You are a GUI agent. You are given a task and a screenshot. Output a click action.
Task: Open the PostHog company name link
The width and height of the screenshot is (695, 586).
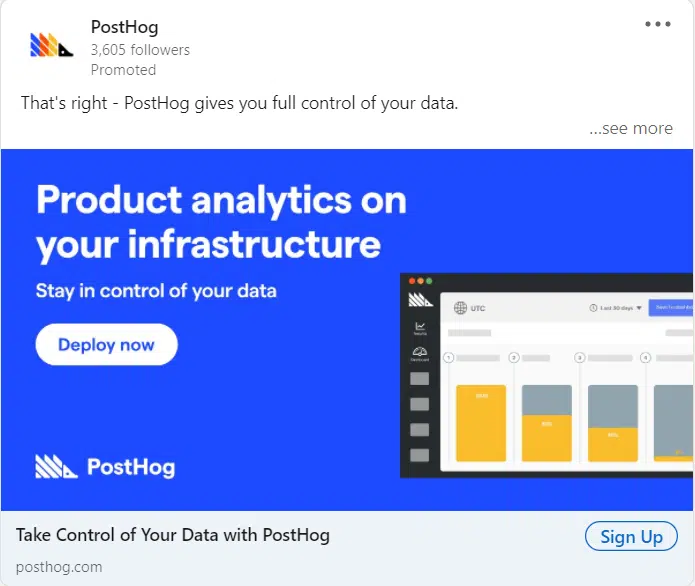click(x=125, y=27)
